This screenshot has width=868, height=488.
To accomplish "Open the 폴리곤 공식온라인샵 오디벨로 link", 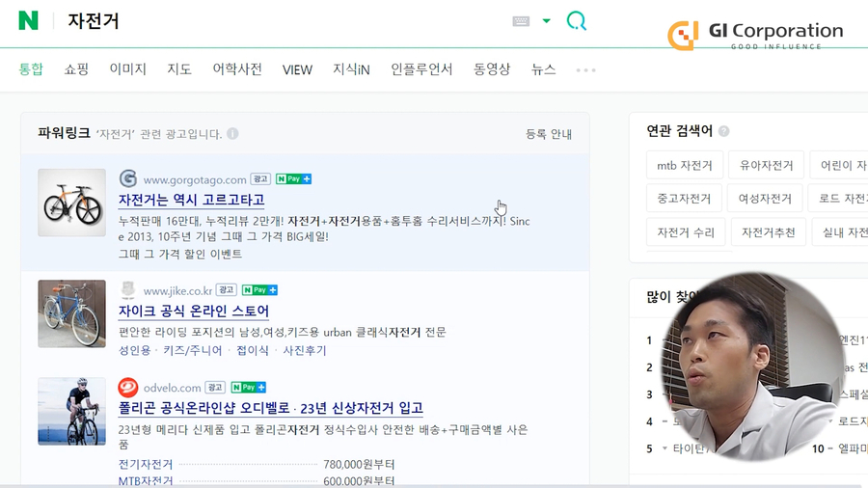I will pos(271,408).
